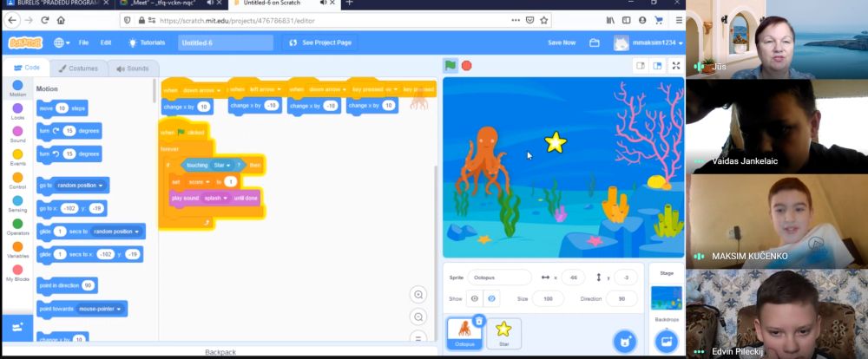Click the green flag to run project

pyautogui.click(x=450, y=65)
